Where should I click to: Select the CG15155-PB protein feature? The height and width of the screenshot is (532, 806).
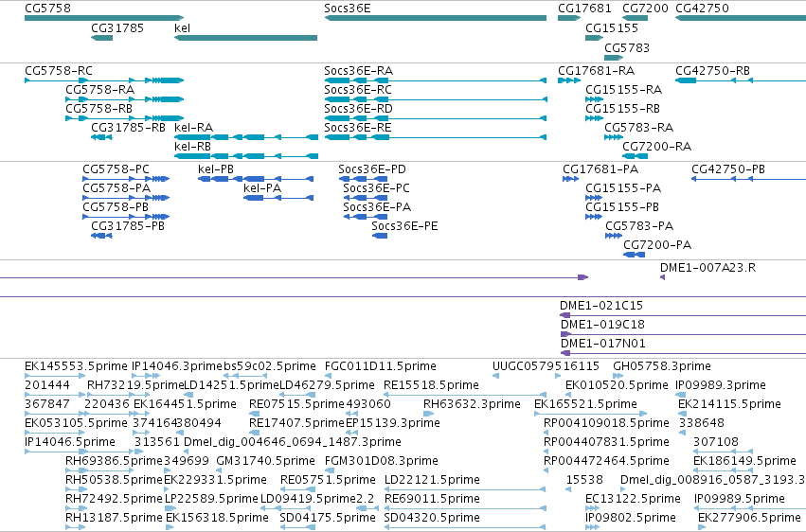coord(594,217)
